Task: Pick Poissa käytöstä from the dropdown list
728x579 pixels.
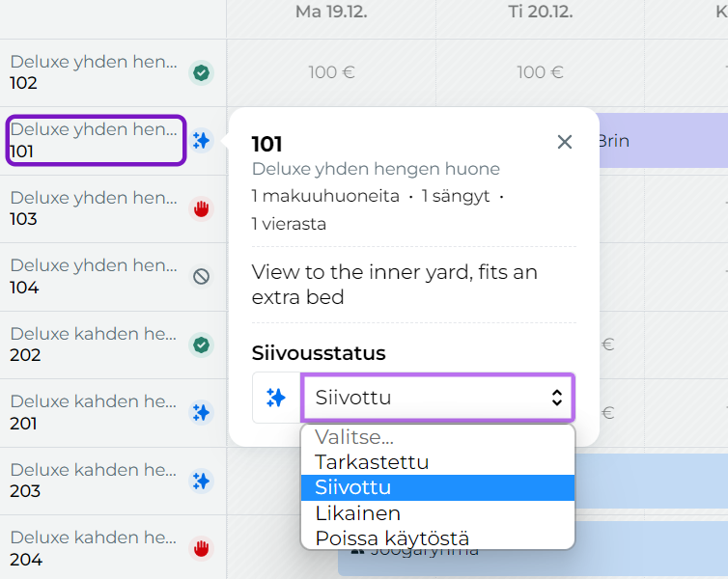Action: tap(392, 538)
